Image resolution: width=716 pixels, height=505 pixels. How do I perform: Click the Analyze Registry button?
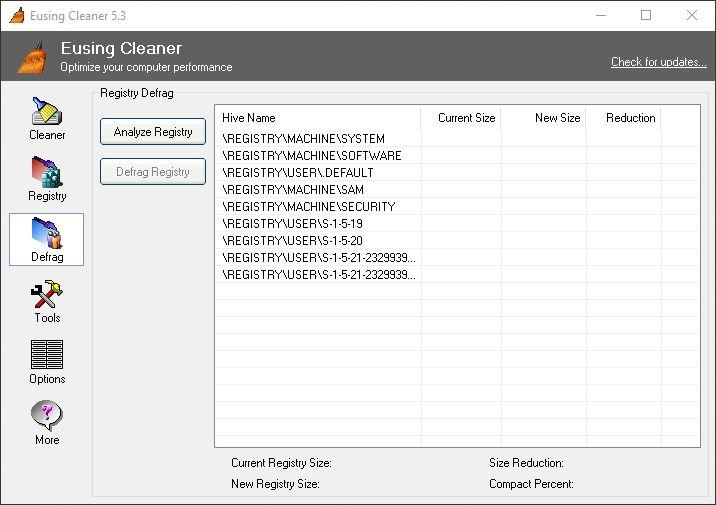[x=153, y=132]
